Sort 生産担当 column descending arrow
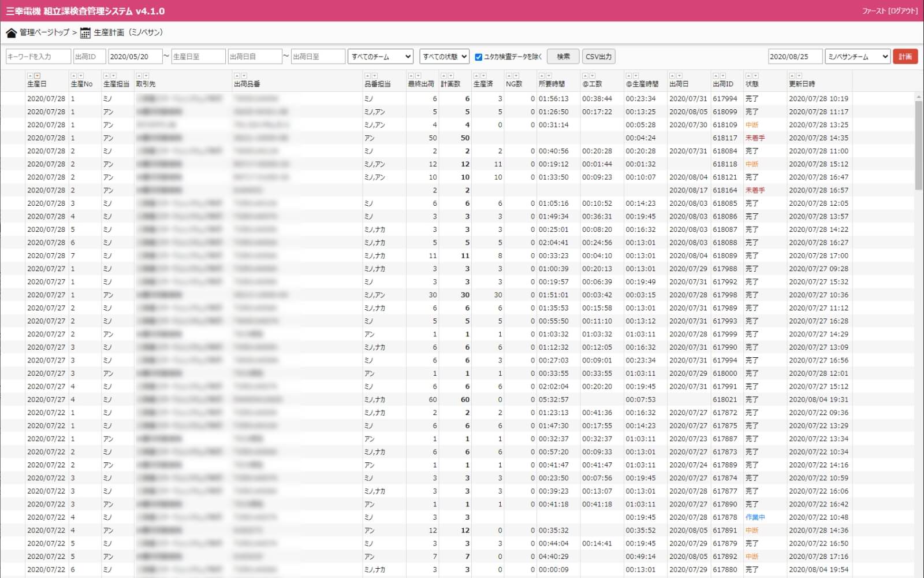 tap(113, 76)
